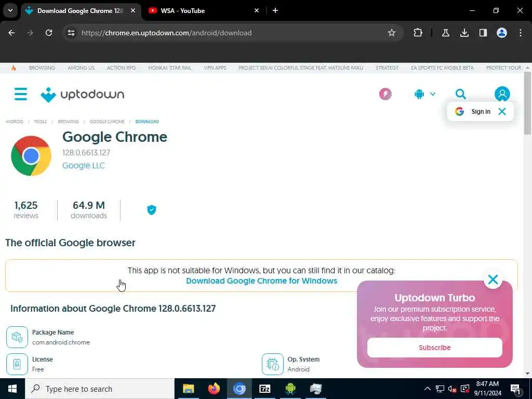
Task: Open BROWSING in the trending bar
Action: pos(42,68)
